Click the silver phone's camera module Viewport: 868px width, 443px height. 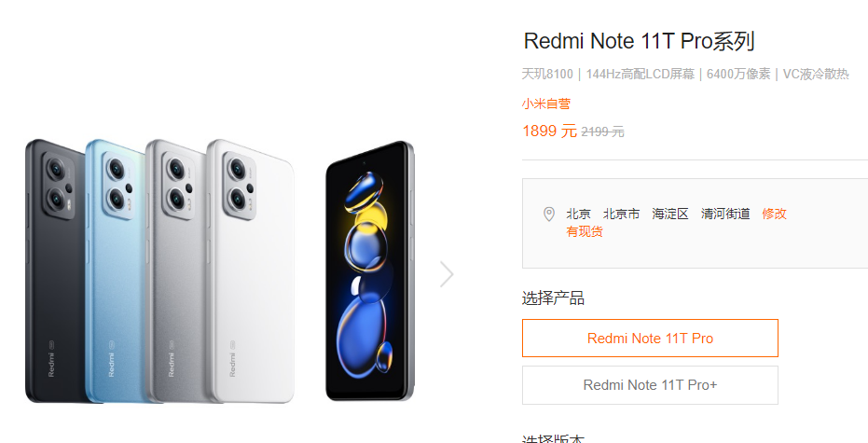[178, 185]
